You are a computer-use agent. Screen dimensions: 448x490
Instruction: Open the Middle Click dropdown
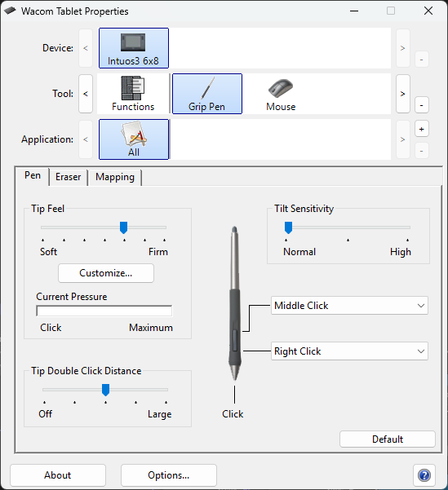[x=349, y=305]
